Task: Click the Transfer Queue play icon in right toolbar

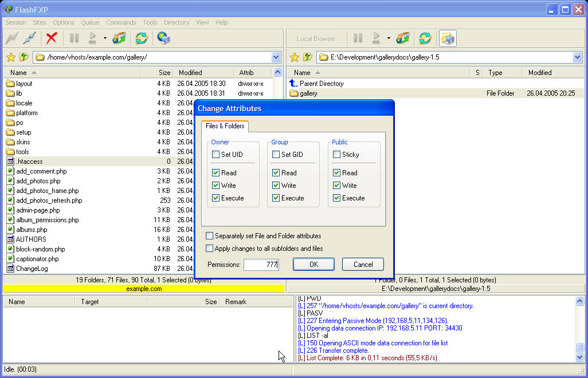Action: coord(376,38)
